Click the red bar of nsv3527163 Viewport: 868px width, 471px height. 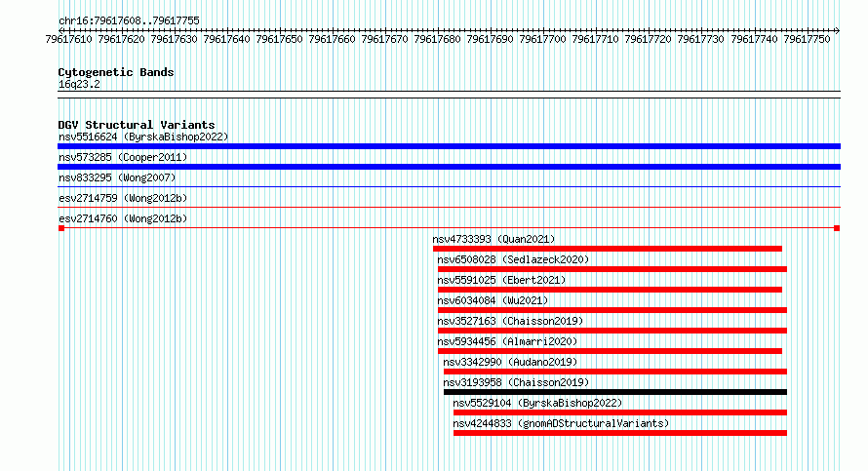612,331
